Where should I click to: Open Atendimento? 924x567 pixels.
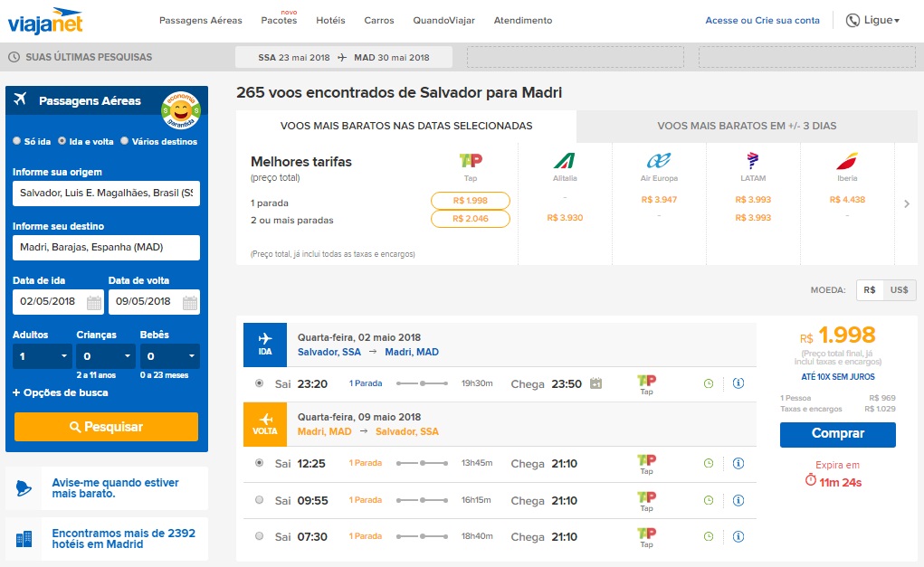(523, 21)
